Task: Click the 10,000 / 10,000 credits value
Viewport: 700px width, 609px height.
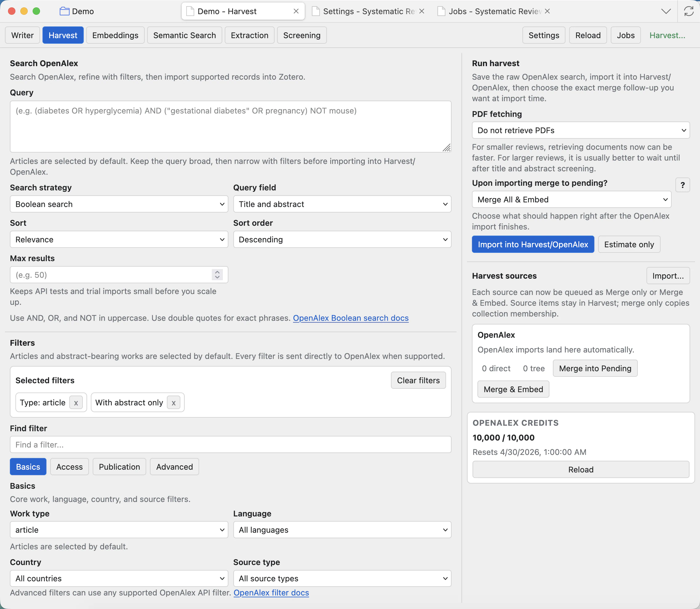Action: (503, 438)
